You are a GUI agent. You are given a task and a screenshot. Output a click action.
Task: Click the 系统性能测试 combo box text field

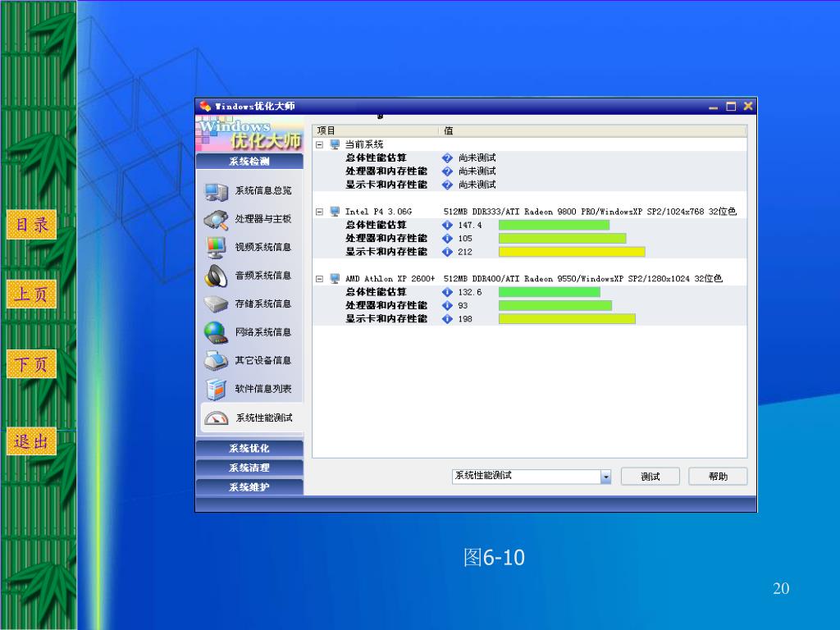pos(527,477)
